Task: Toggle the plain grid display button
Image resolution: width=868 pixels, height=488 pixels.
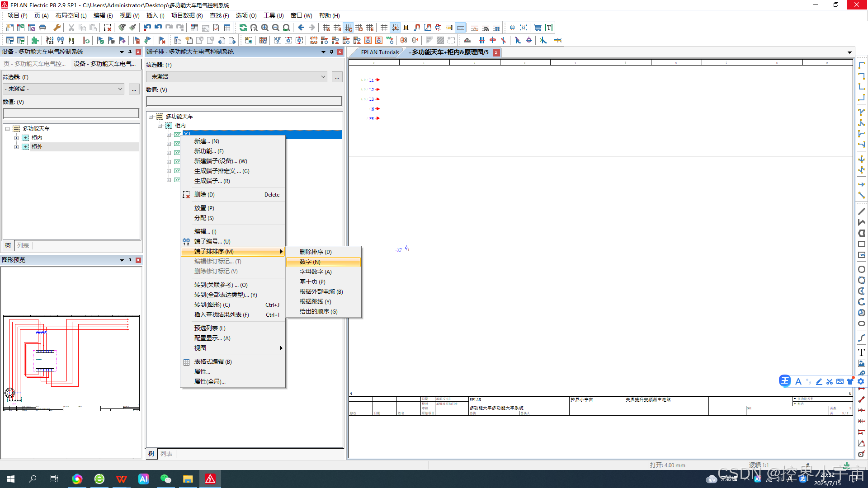Action: (x=384, y=28)
